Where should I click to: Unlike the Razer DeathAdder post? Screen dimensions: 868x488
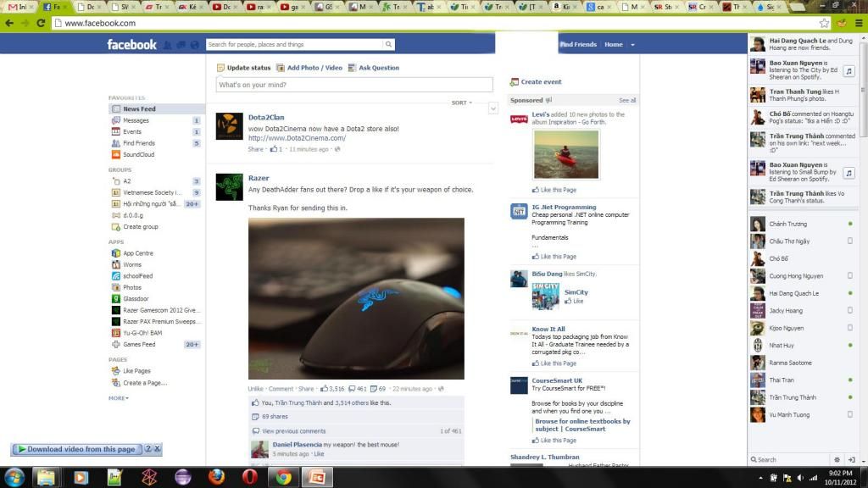tap(255, 389)
